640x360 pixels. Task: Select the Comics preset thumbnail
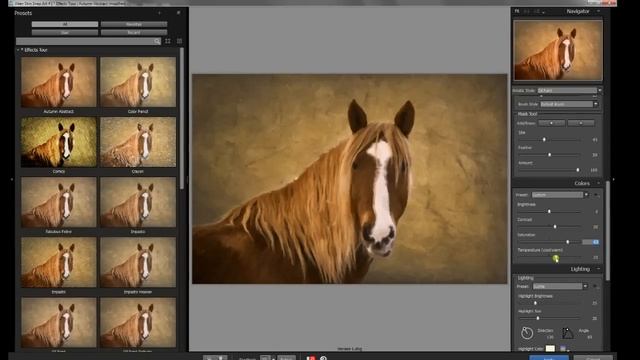[59, 142]
